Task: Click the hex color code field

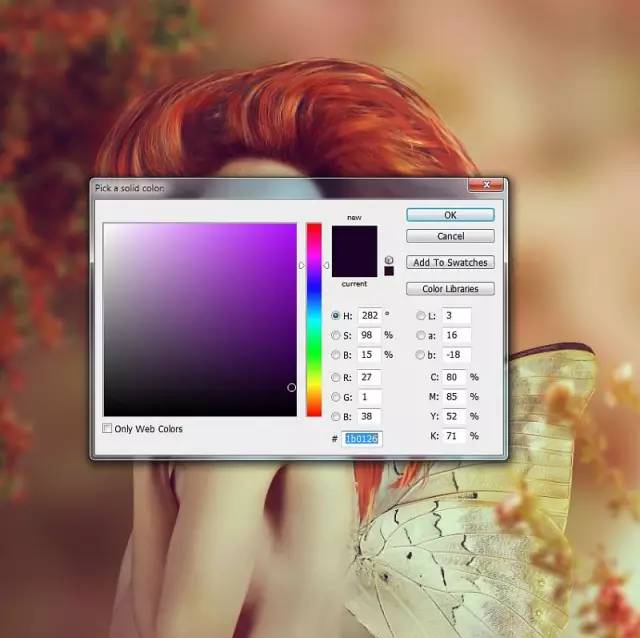Action: click(x=363, y=438)
